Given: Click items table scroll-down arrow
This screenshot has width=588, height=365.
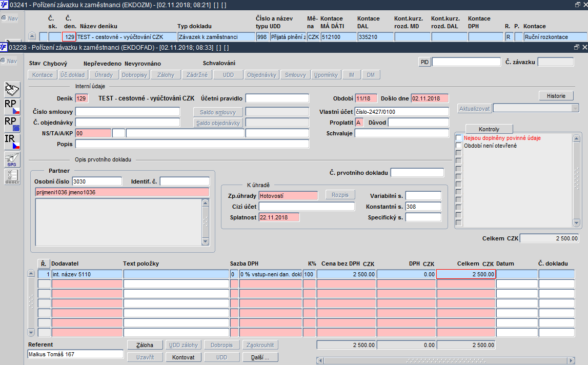Looking at the screenshot, I should pyautogui.click(x=31, y=332).
